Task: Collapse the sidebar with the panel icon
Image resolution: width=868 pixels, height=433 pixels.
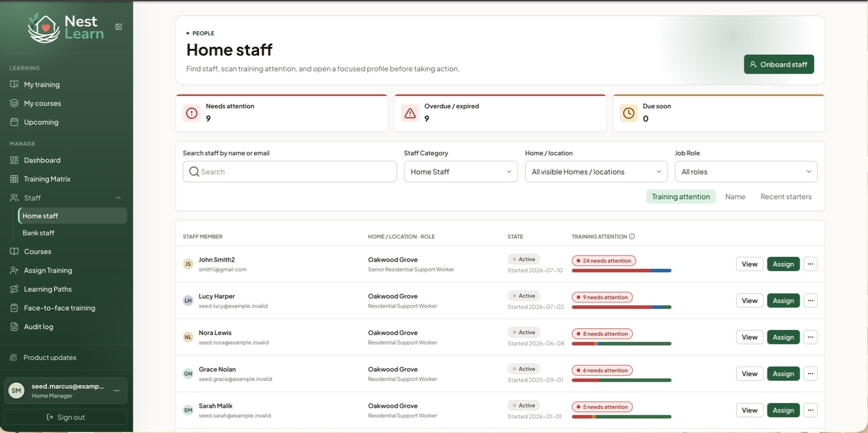Action: tap(118, 27)
